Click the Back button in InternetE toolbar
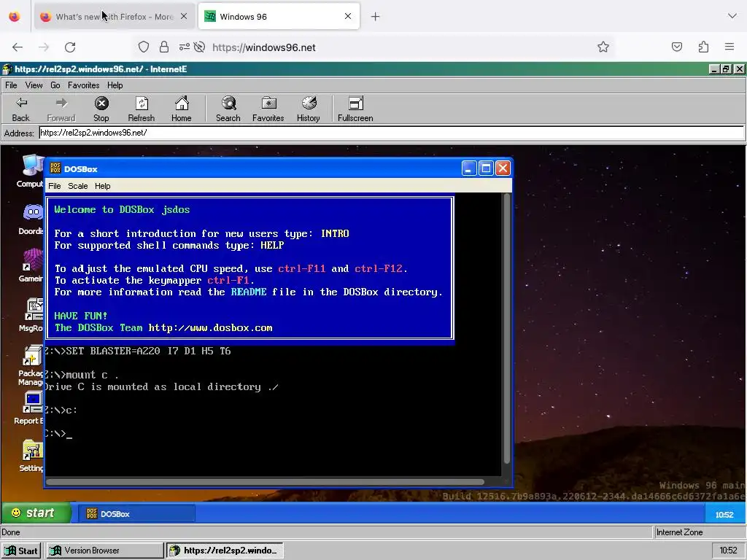The width and height of the screenshot is (747, 560). click(x=21, y=109)
